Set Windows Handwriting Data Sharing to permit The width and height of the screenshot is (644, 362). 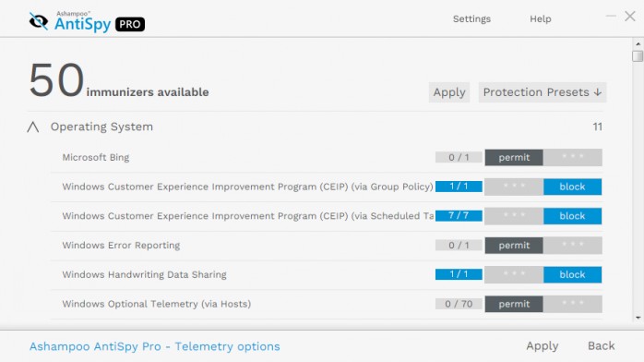tap(514, 274)
